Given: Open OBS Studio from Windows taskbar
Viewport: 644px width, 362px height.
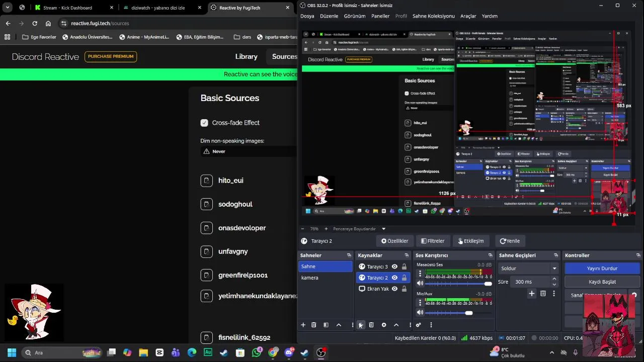Looking at the screenshot, I should point(321,352).
